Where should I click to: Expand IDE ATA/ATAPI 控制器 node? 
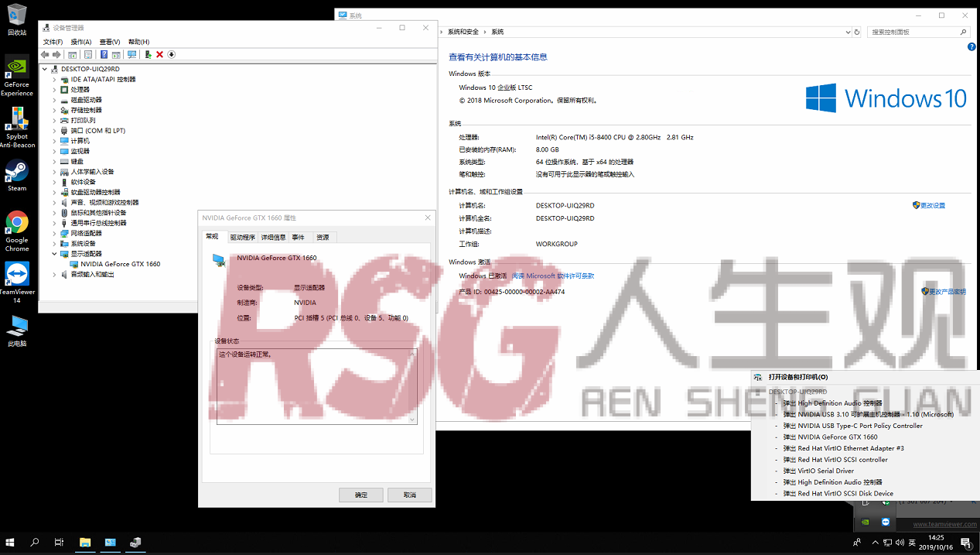(x=54, y=79)
